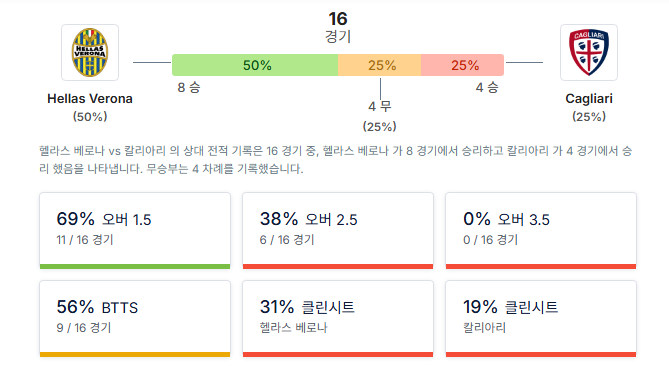The height and width of the screenshot is (370, 669).
Task: Click the head-to-head summary paragraph text
Action: [x=335, y=160]
